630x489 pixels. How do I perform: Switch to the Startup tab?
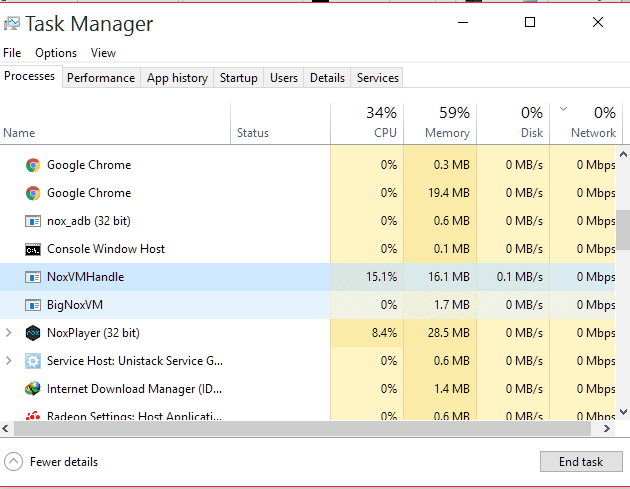coord(239,78)
